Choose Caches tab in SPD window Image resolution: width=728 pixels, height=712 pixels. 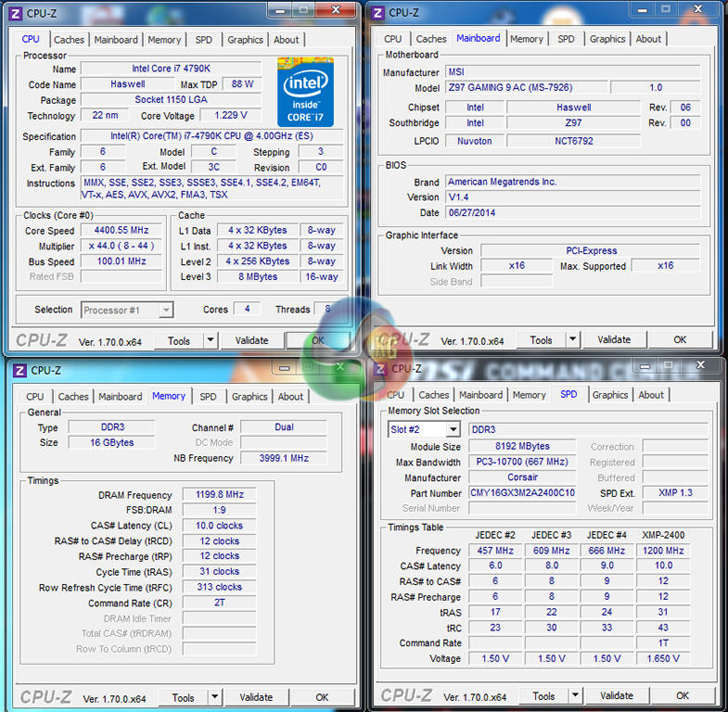tap(434, 395)
